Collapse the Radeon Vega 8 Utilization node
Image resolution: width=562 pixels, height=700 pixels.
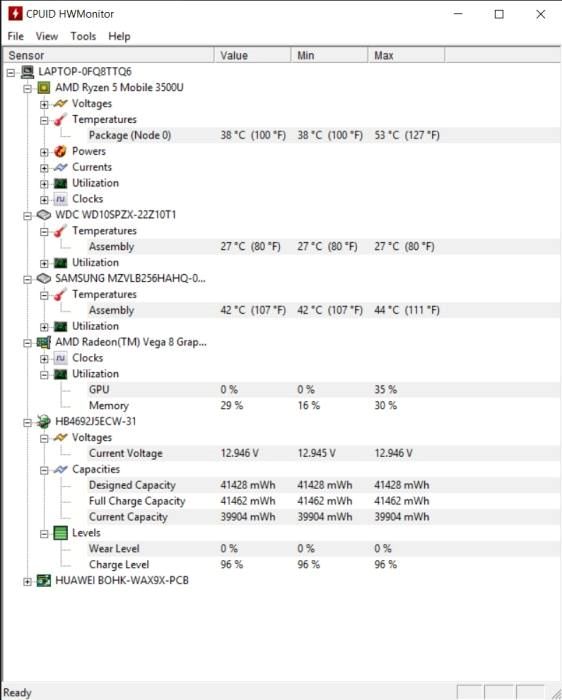coord(44,375)
